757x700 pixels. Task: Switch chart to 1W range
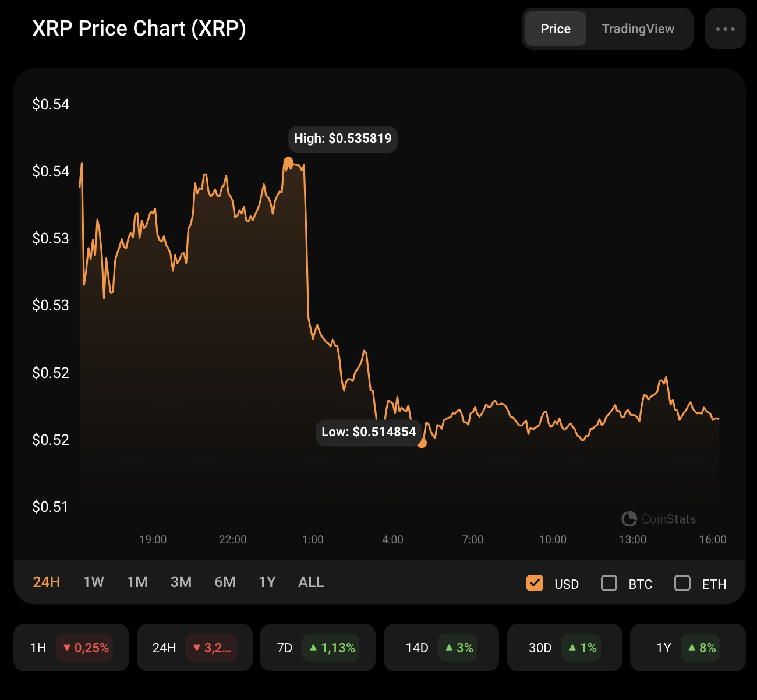coord(93,582)
